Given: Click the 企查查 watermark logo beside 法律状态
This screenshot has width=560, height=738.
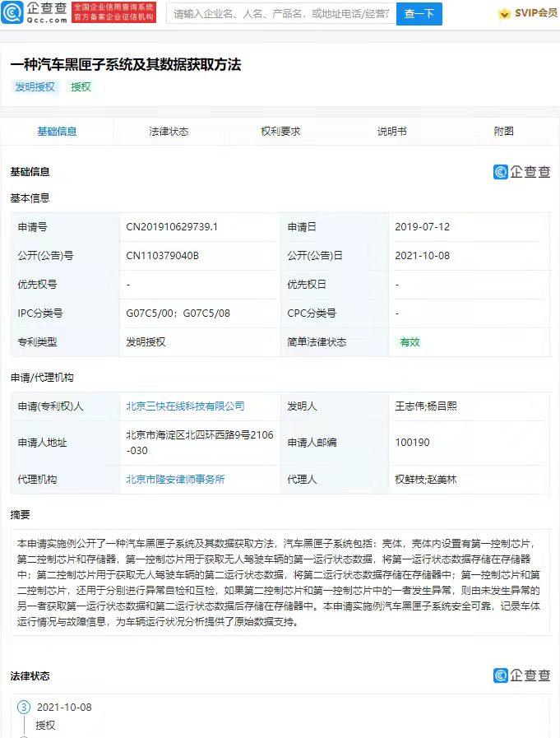Looking at the screenshot, I should [522, 675].
